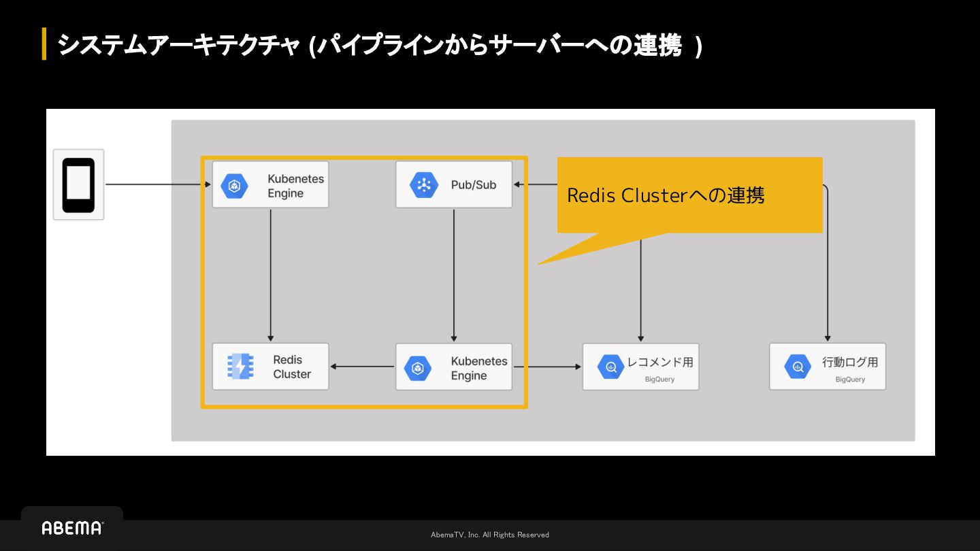Click 'AbemaTV, Inc. All Rights Reserved' footer

[x=490, y=535]
